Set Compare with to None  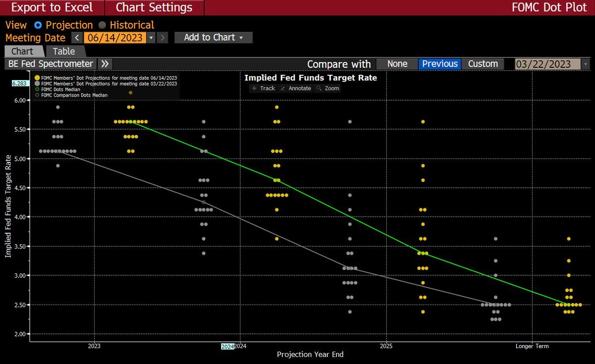tap(397, 64)
